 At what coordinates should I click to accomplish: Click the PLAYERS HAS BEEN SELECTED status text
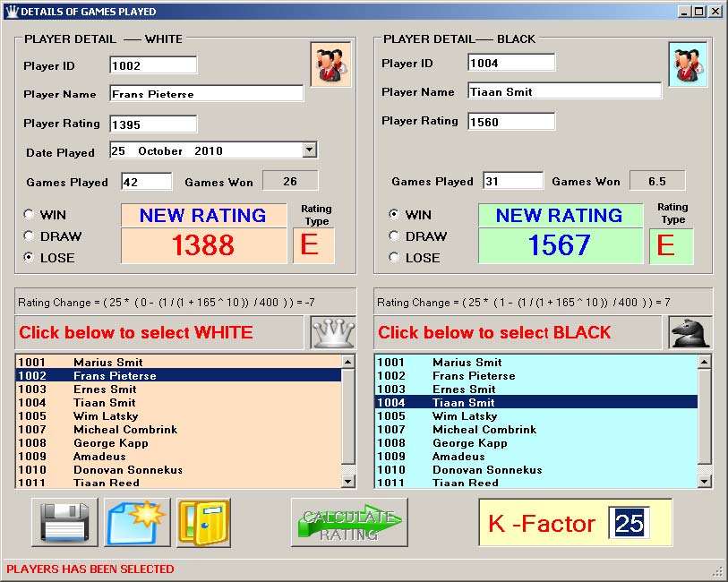[90, 569]
